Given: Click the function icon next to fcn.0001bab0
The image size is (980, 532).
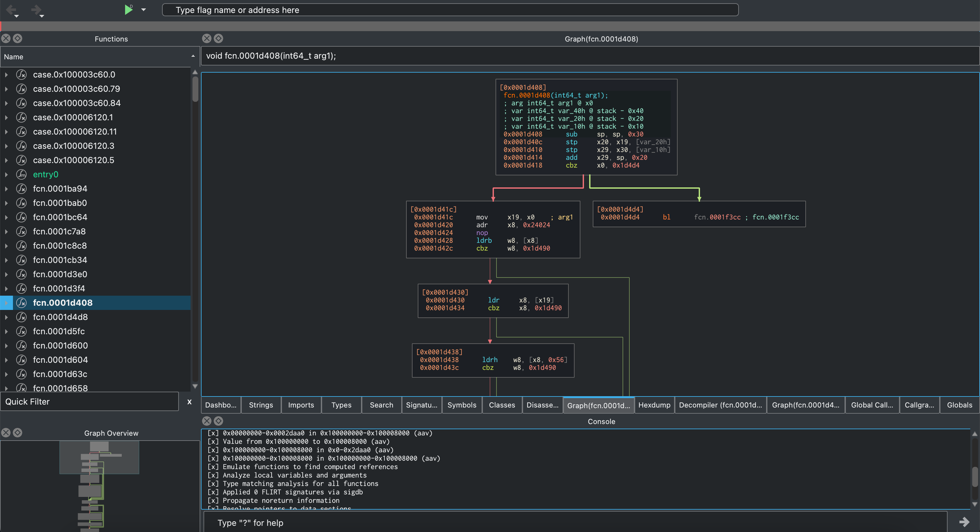Looking at the screenshot, I should [x=21, y=203].
